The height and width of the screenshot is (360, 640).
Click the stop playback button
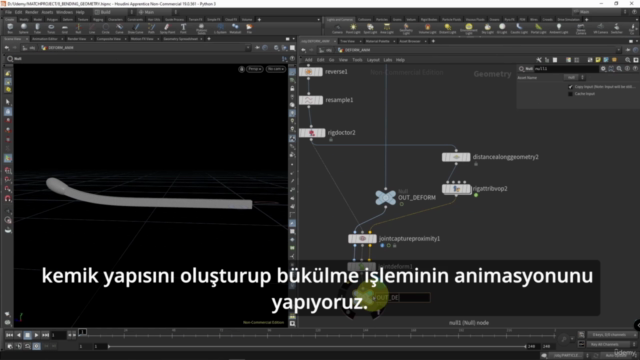[x=27, y=335]
